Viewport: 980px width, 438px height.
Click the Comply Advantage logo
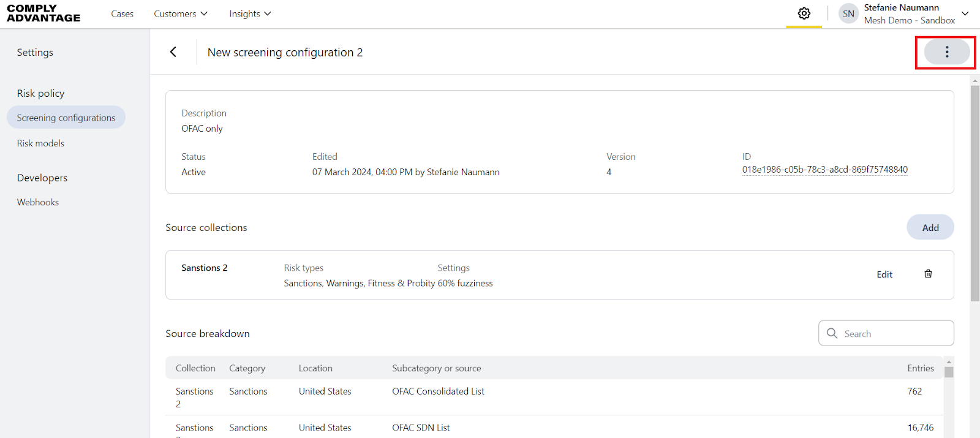click(43, 13)
